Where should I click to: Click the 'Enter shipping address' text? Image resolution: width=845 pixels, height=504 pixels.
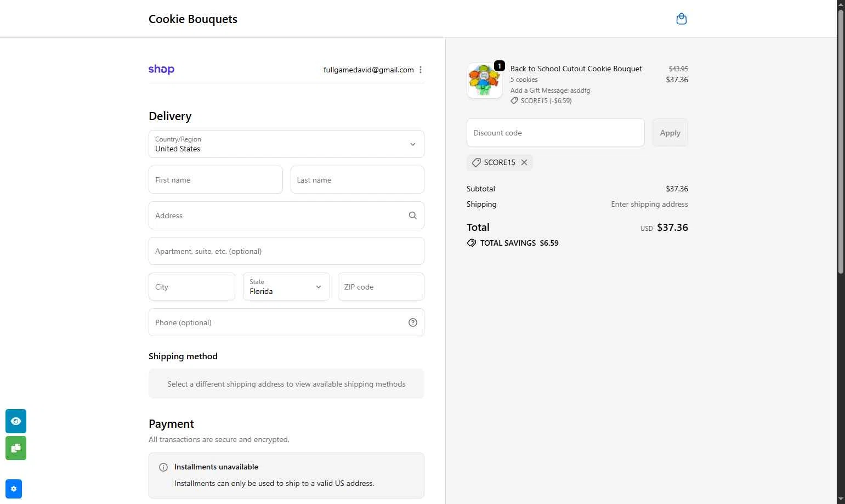coord(650,204)
